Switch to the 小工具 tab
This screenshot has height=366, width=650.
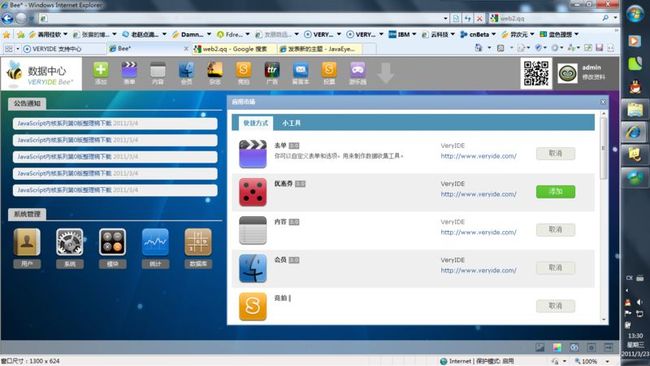point(291,123)
